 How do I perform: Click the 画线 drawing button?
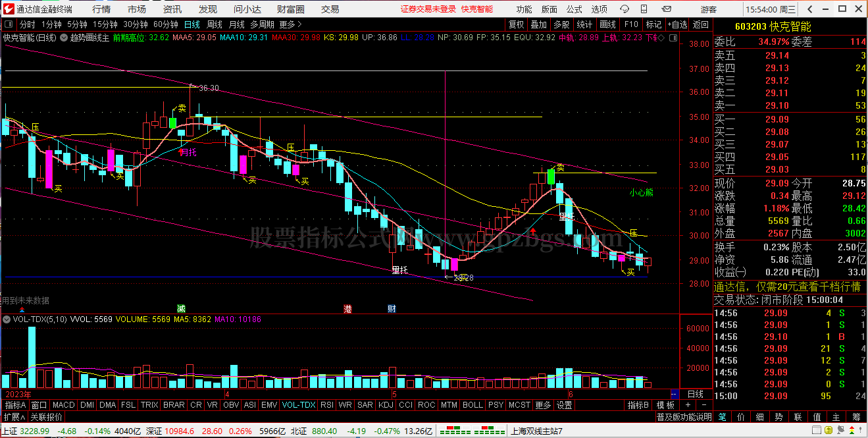(x=607, y=24)
